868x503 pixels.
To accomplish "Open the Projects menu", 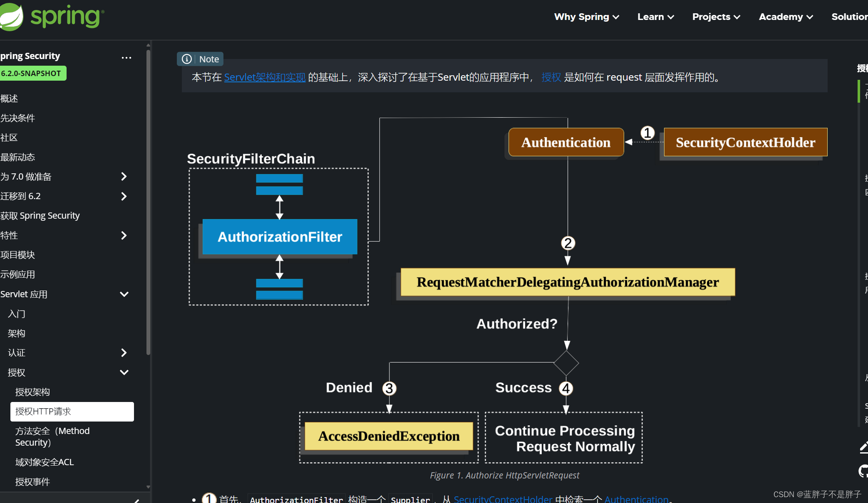I will coord(716,17).
